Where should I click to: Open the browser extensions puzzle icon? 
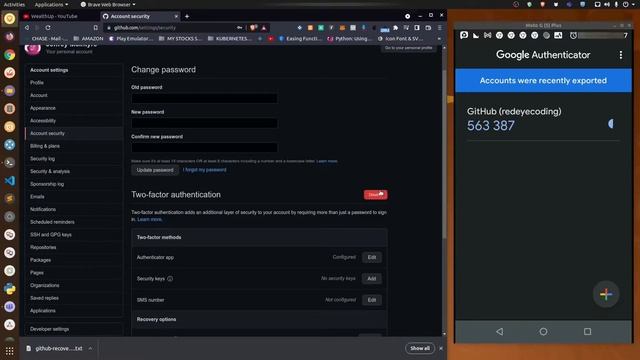[395, 28]
